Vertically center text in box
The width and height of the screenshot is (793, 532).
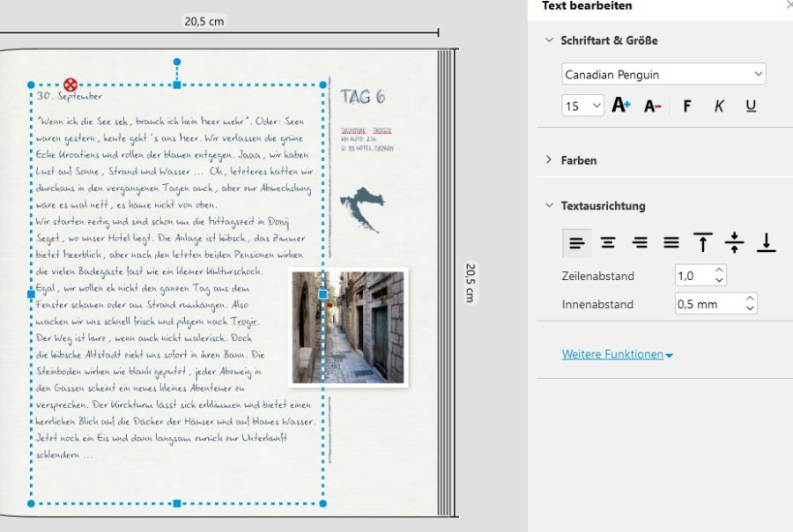735,242
